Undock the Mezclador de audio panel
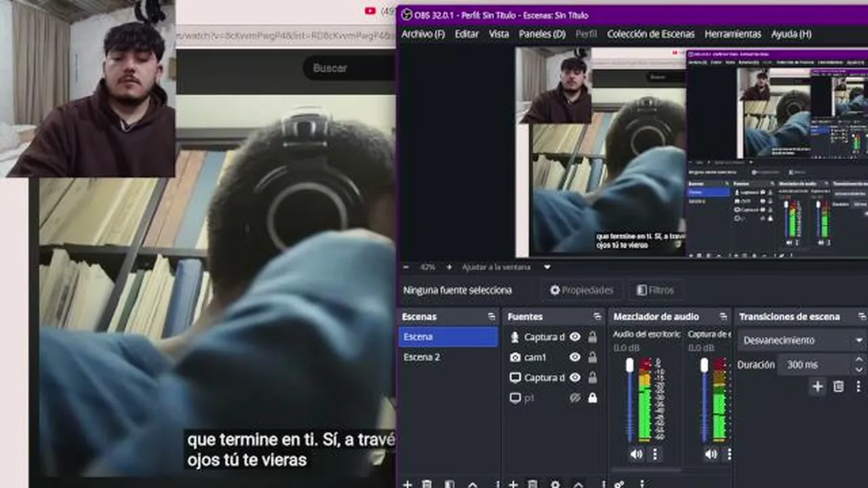The width and height of the screenshot is (868, 488). pyautogui.click(x=724, y=317)
